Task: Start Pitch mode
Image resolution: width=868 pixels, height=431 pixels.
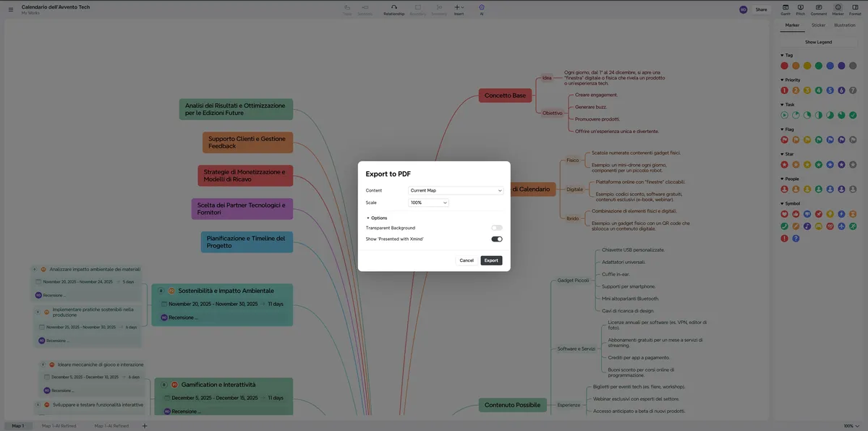Action: pos(801,9)
